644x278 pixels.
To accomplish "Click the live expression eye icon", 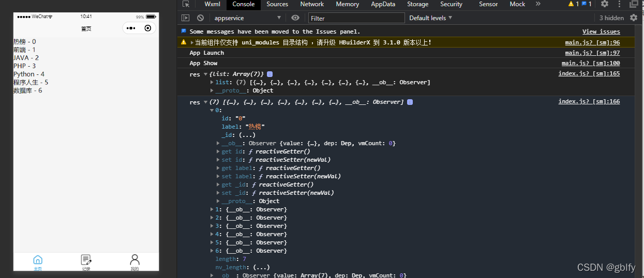I will point(295,18).
